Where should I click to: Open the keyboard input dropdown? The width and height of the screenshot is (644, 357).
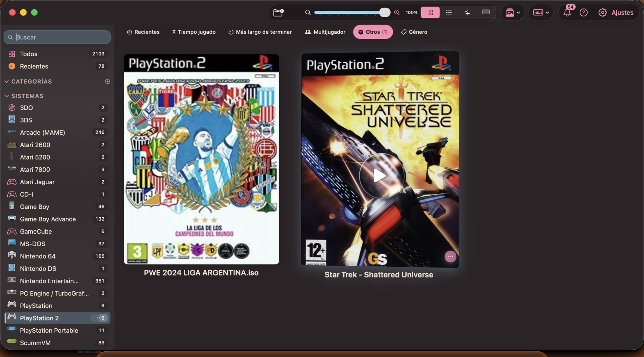point(541,12)
